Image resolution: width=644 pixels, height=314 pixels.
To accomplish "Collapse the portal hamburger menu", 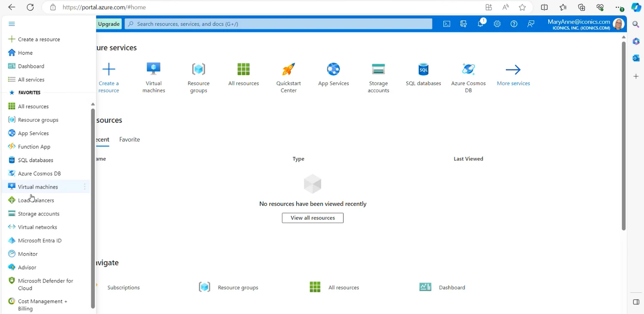I will click(11, 24).
